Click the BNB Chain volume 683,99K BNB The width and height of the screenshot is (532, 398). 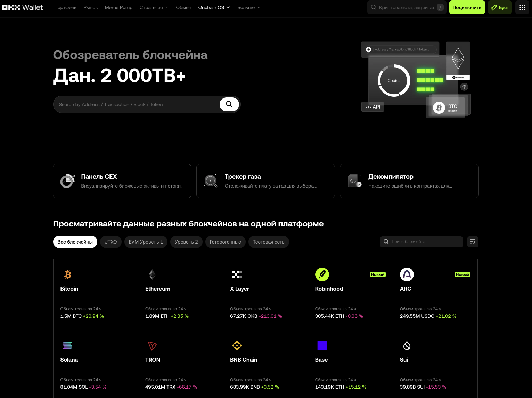(x=245, y=387)
